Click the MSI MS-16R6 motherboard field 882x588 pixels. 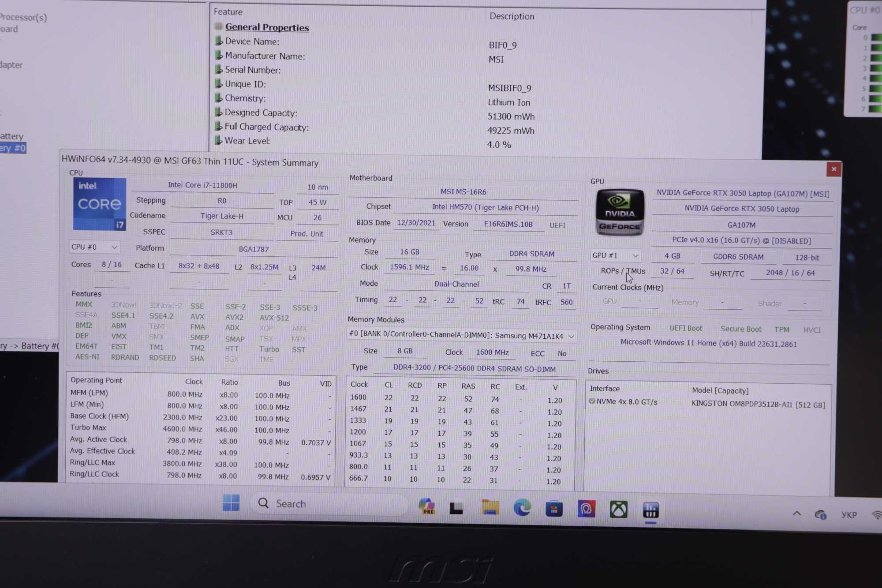point(463,192)
